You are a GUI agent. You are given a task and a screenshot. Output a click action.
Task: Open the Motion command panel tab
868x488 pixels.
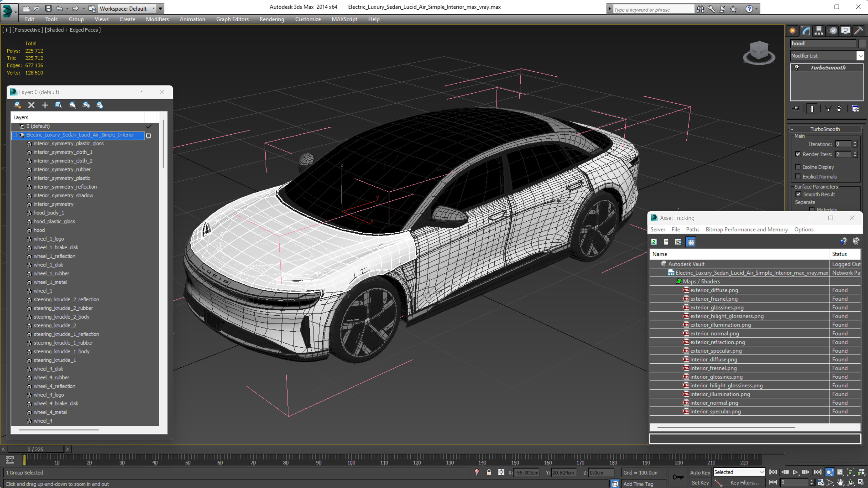pyautogui.click(x=833, y=31)
